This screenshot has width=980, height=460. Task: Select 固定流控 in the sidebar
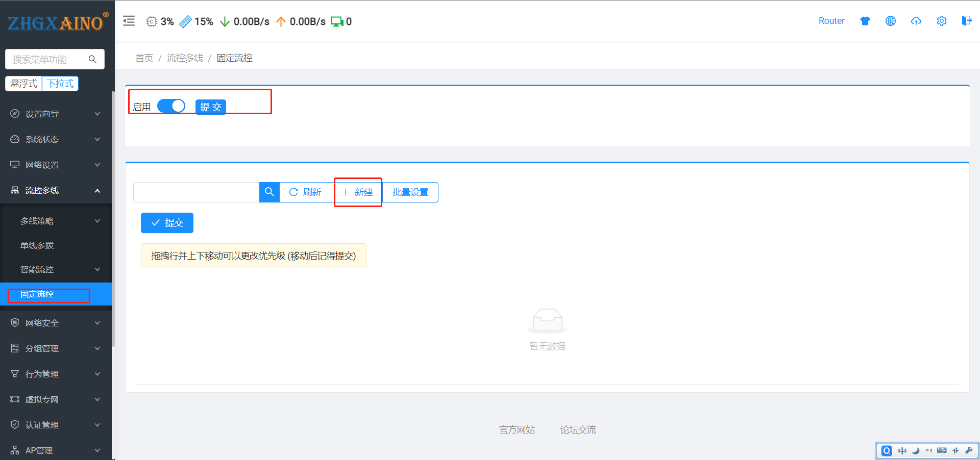(x=37, y=294)
